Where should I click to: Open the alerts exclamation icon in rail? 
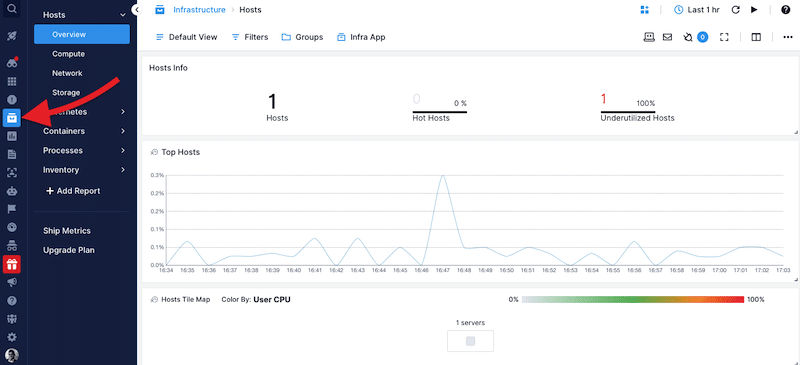tap(12, 100)
